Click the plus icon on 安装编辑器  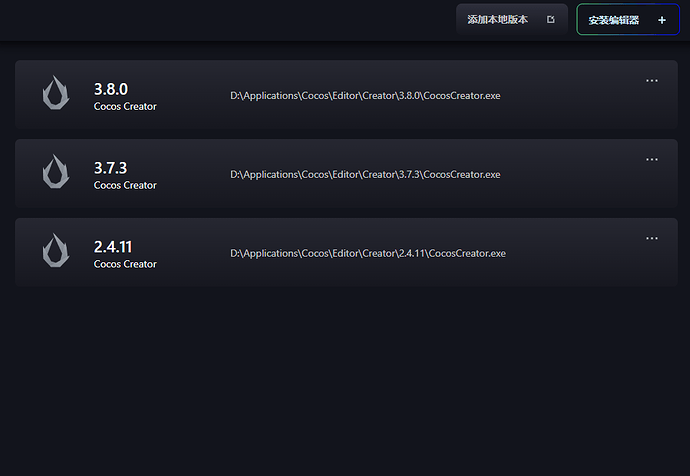click(x=662, y=20)
